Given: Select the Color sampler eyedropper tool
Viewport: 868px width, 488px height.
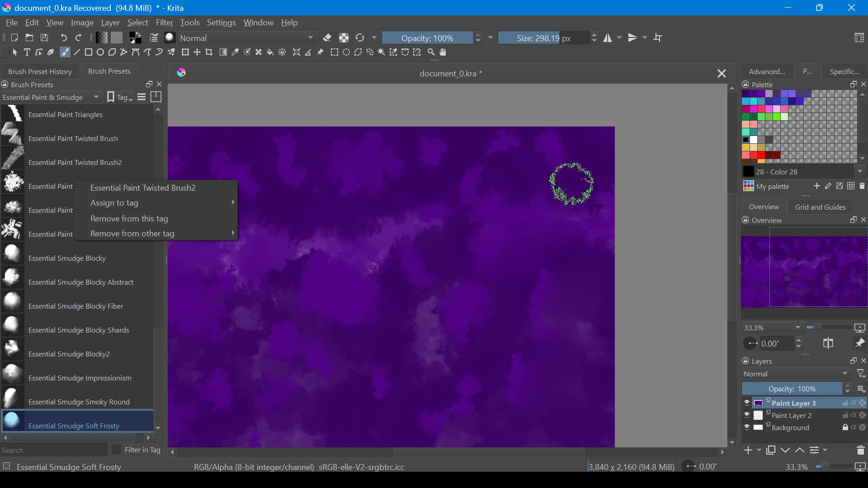Looking at the screenshot, I should (x=236, y=52).
